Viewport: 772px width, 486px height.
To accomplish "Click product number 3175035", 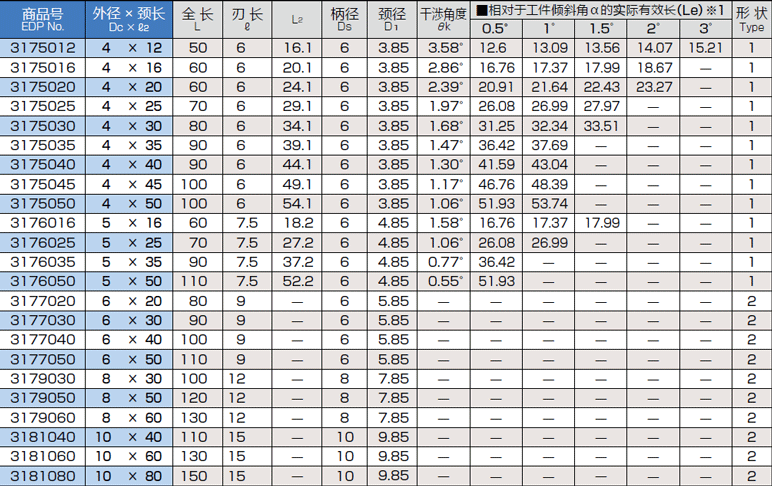I will coord(43,145).
